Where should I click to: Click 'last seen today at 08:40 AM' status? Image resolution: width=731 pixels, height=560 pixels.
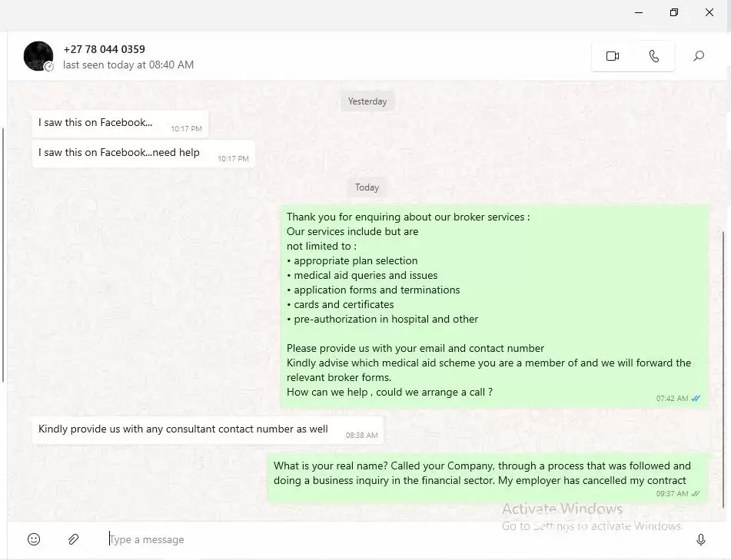[128, 65]
